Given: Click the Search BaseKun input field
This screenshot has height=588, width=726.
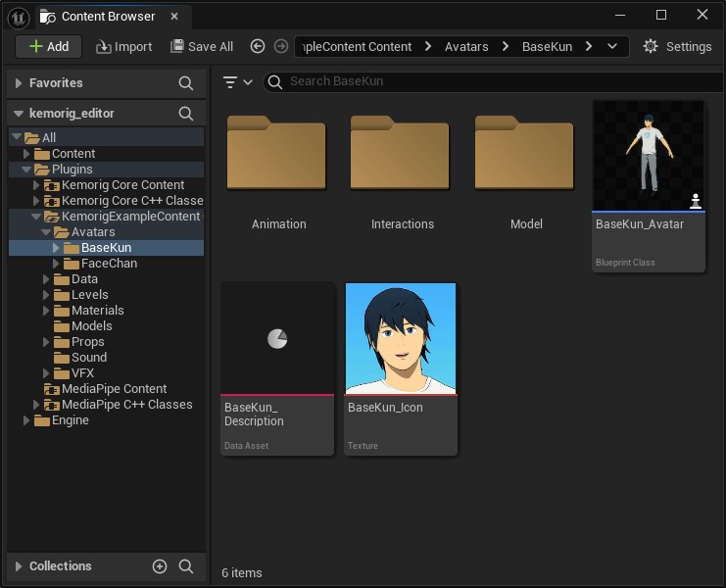Looking at the screenshot, I should pyautogui.click(x=490, y=81).
